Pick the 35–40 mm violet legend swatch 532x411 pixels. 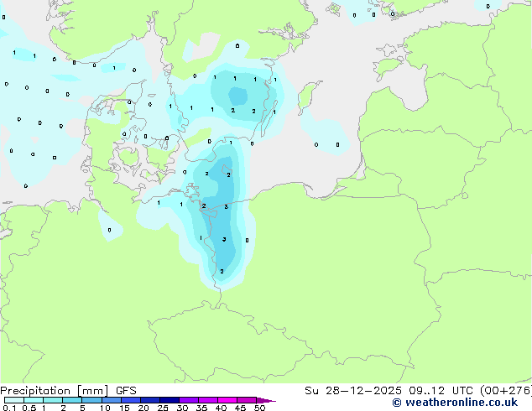tap(208, 400)
